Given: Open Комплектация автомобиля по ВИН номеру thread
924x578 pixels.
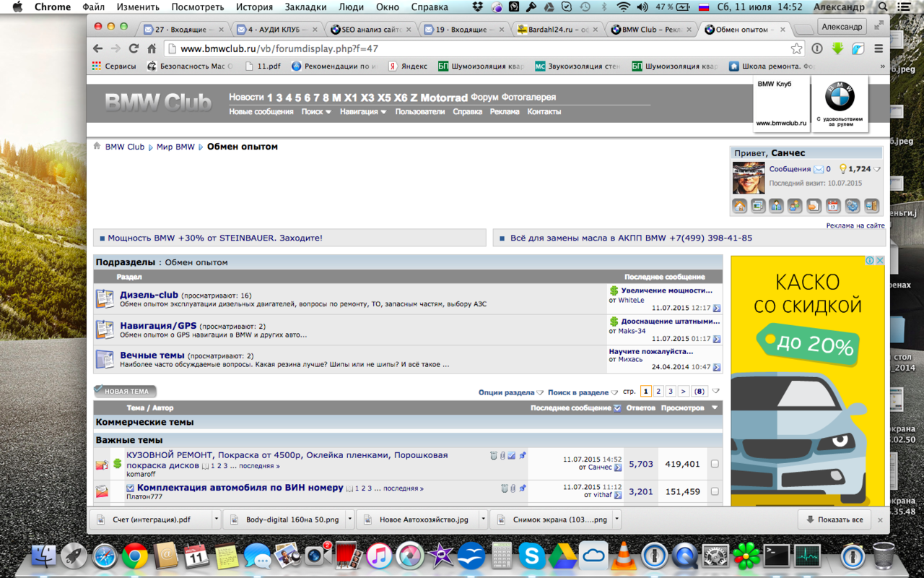Looking at the screenshot, I should (x=240, y=488).
